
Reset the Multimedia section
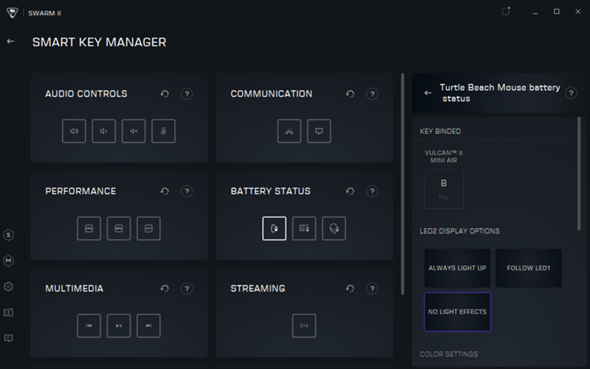click(x=165, y=289)
